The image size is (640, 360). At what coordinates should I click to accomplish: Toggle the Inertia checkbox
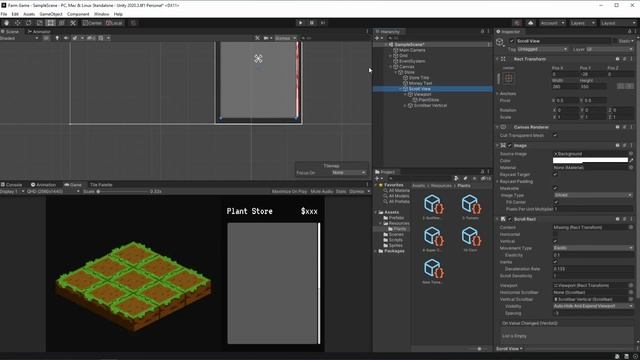point(555,262)
